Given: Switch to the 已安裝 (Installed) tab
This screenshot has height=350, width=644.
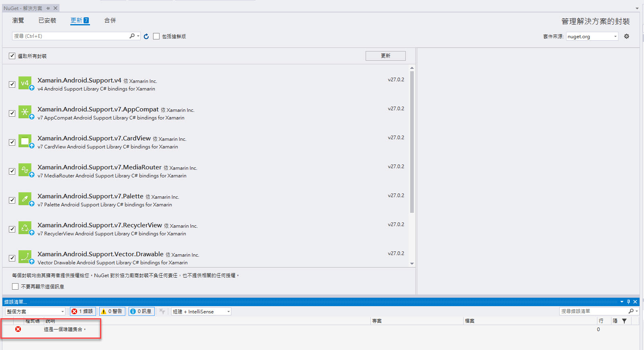Looking at the screenshot, I should [x=47, y=21].
